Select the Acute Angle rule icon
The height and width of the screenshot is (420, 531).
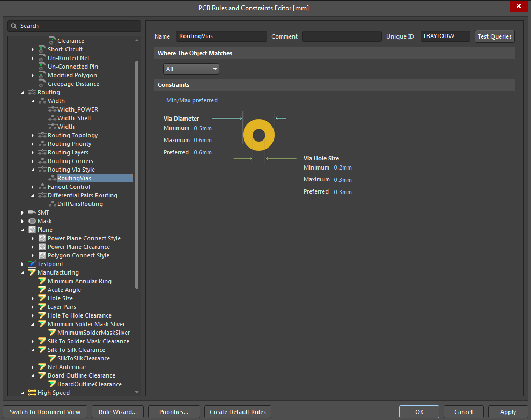42,290
